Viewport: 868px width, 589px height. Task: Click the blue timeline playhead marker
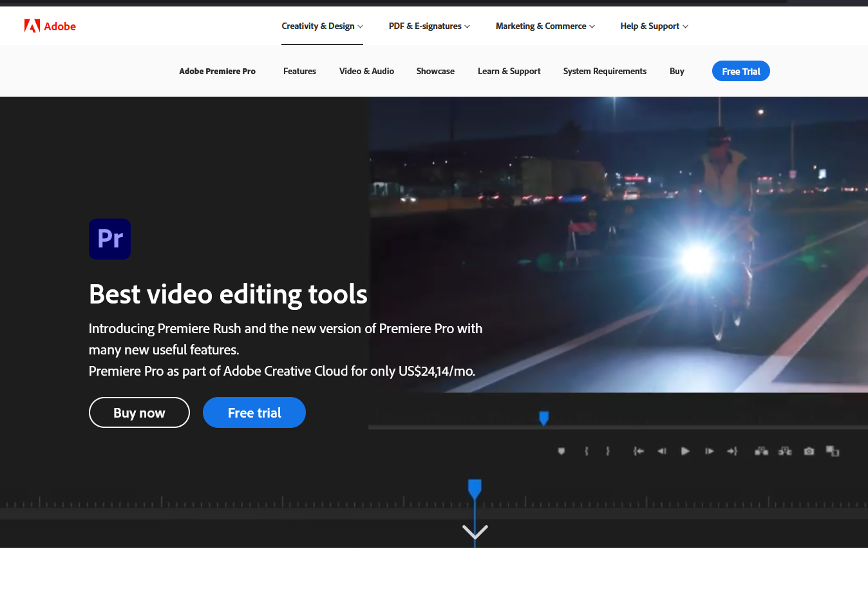[475, 489]
